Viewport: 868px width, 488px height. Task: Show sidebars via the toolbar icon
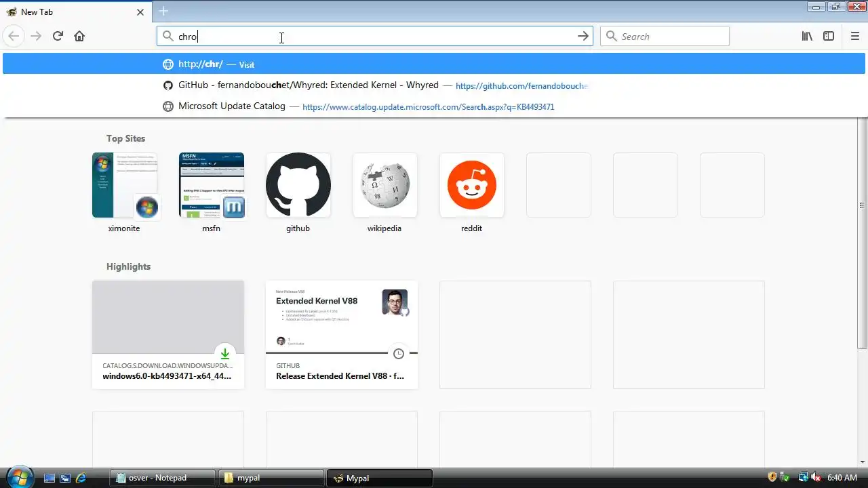pos(829,36)
